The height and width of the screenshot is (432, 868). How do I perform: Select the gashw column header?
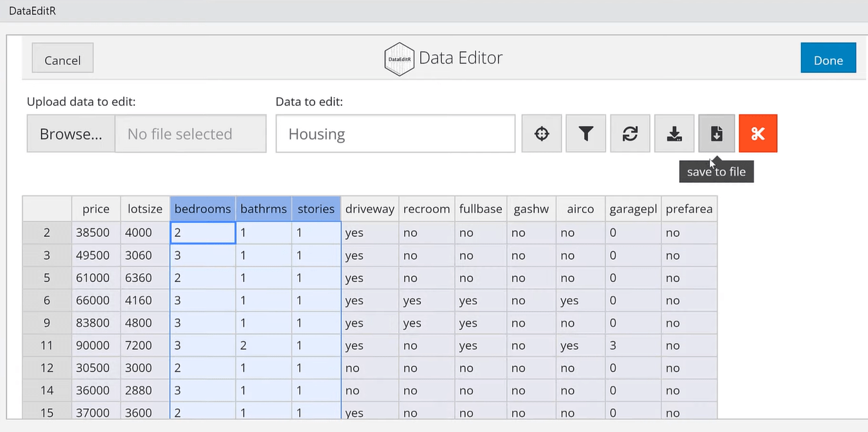point(531,209)
